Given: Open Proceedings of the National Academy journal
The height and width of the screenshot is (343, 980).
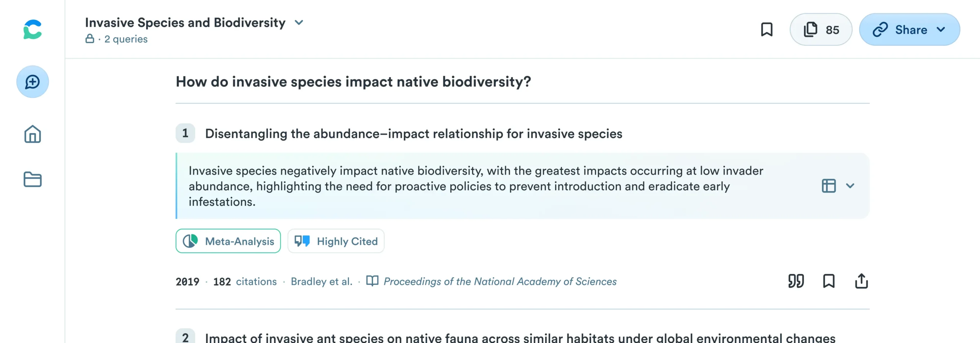Looking at the screenshot, I should [x=500, y=281].
